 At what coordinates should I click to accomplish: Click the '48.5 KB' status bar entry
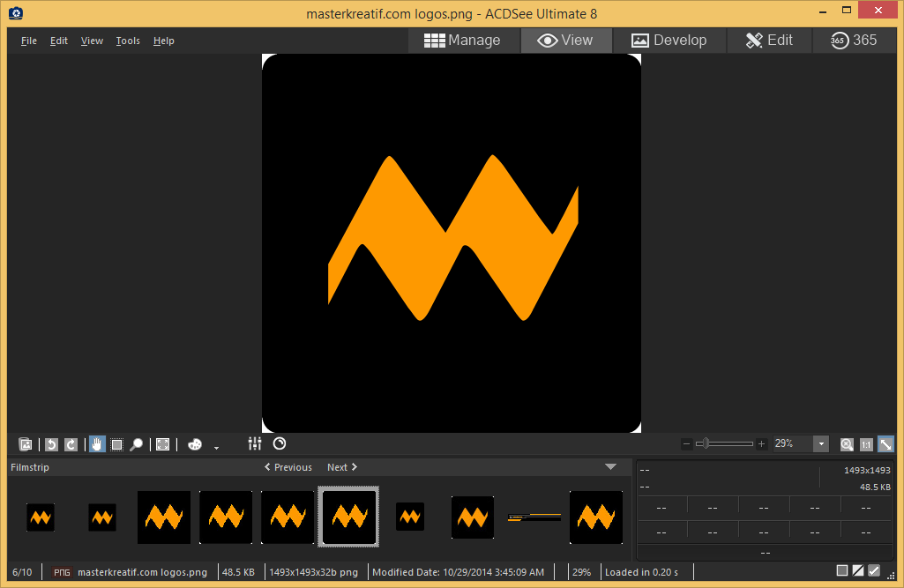coord(238,572)
